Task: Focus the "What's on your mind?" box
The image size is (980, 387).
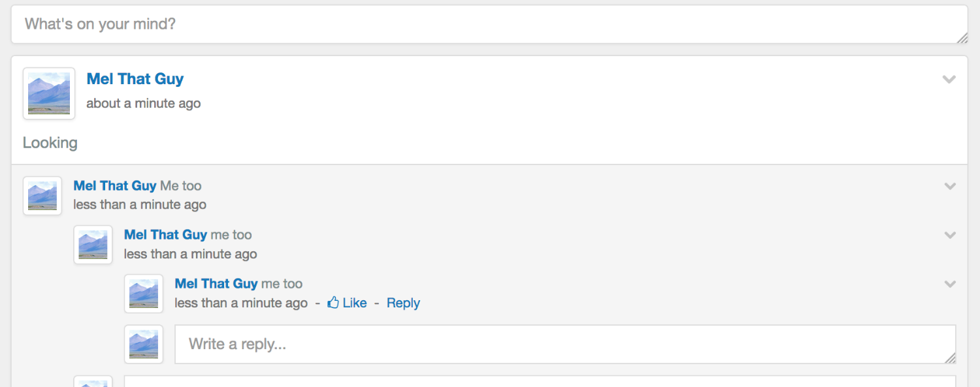Action: (x=489, y=25)
